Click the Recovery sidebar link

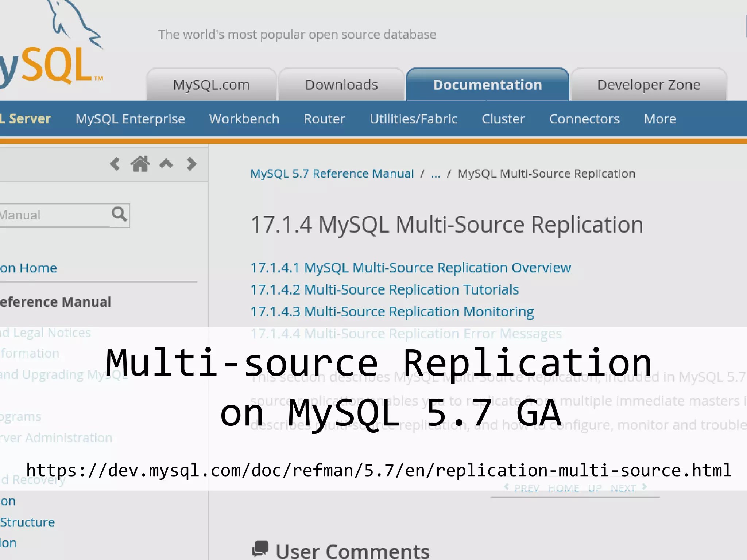click(x=33, y=480)
